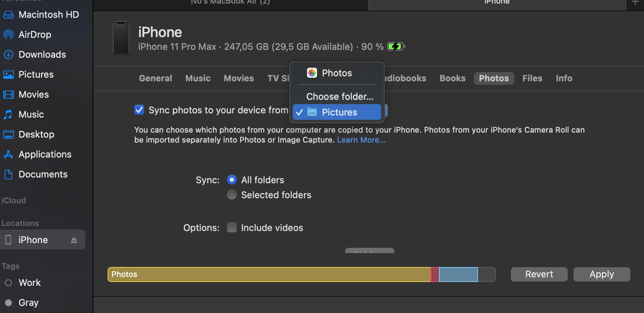The height and width of the screenshot is (313, 644).
Task: Click the AirDrop sidebar icon
Action: [9, 35]
